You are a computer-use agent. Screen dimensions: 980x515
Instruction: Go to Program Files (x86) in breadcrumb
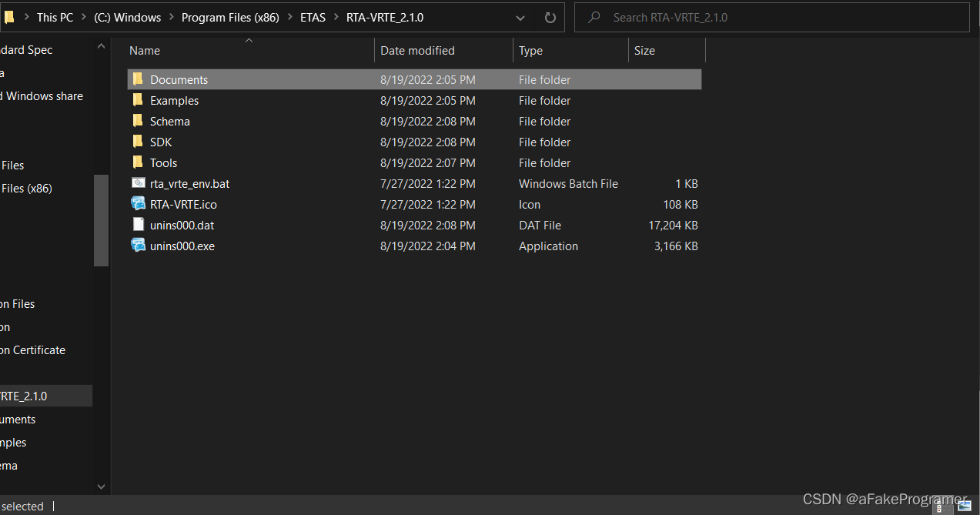click(230, 17)
